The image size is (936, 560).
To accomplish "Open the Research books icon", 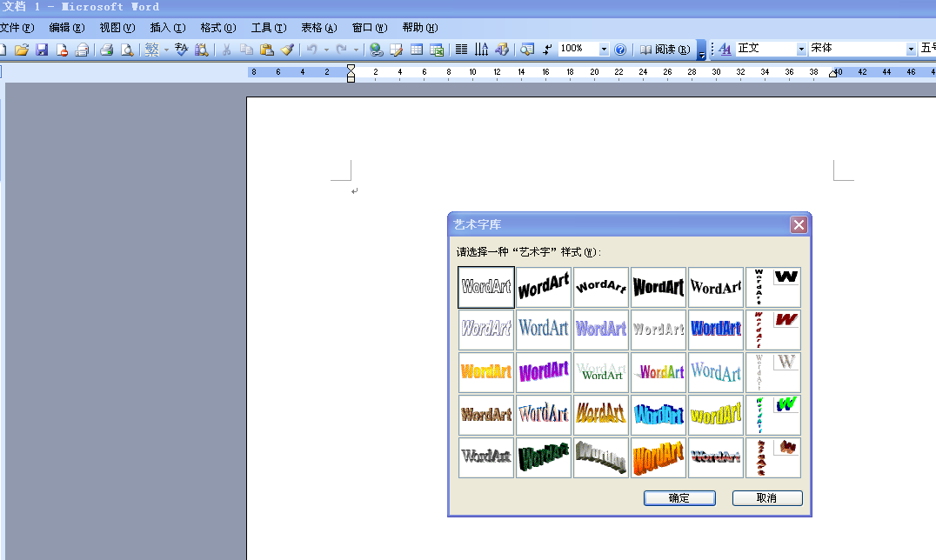I will pyautogui.click(x=202, y=50).
